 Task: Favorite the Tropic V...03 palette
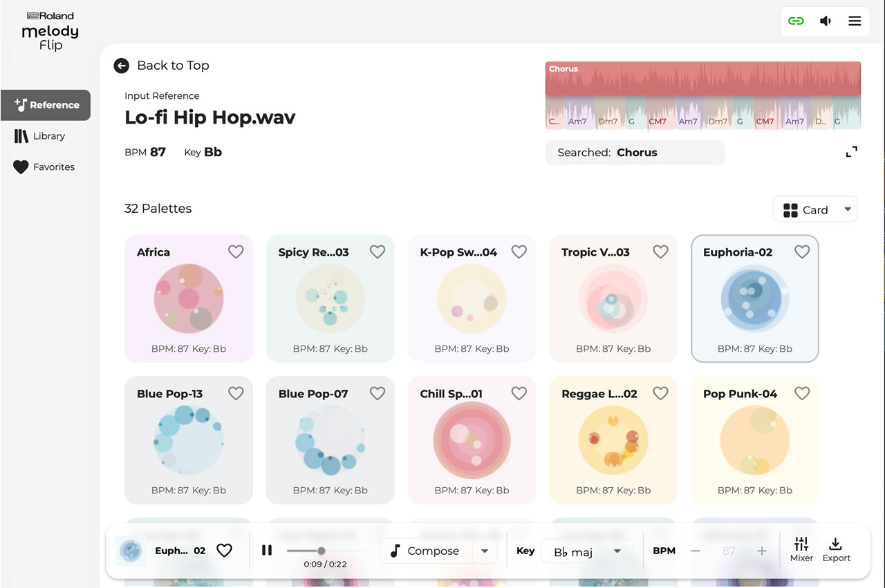click(661, 252)
